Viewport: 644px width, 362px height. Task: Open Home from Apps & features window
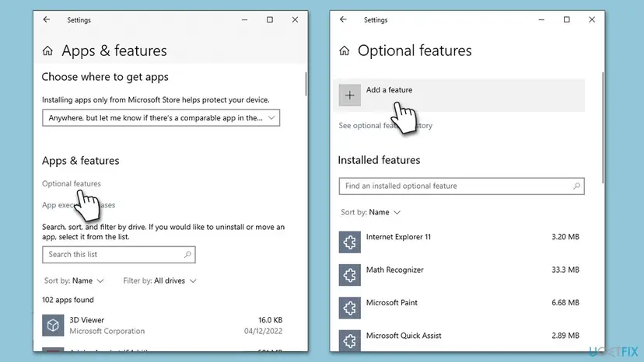click(47, 51)
